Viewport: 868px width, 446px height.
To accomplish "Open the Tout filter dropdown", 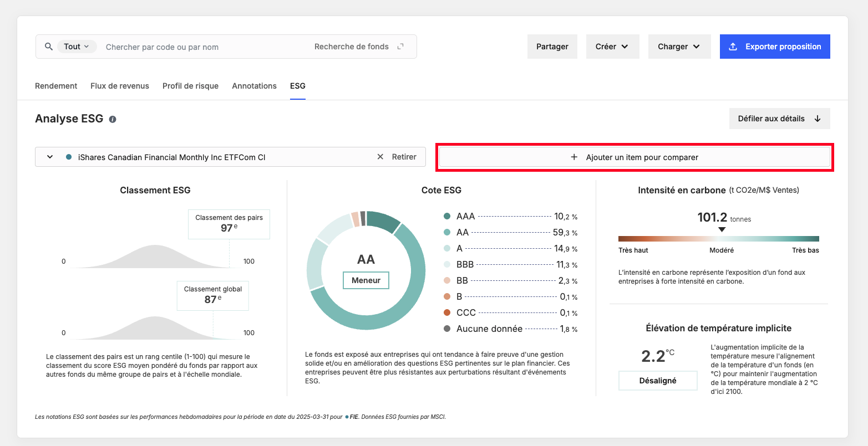I will coord(77,47).
